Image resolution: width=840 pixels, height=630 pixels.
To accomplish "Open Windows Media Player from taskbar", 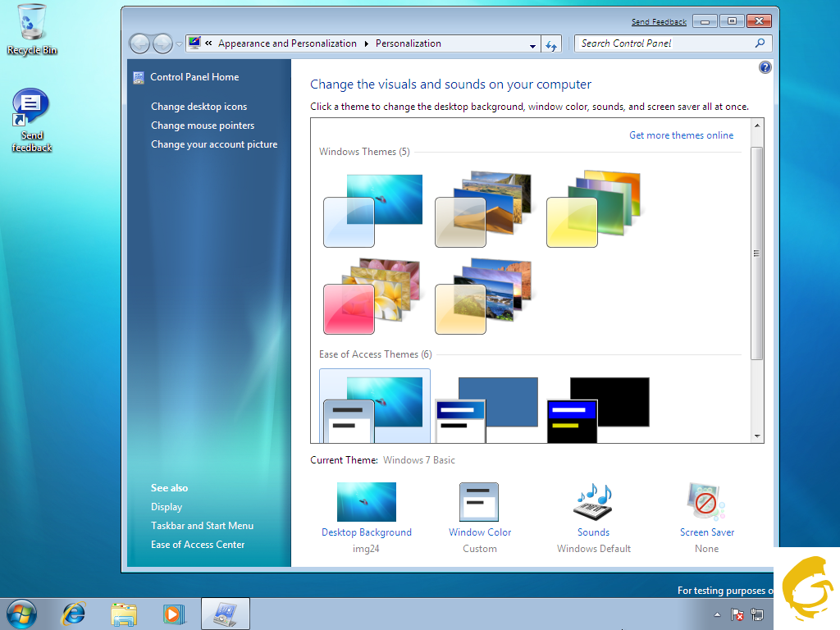I will coord(173,613).
